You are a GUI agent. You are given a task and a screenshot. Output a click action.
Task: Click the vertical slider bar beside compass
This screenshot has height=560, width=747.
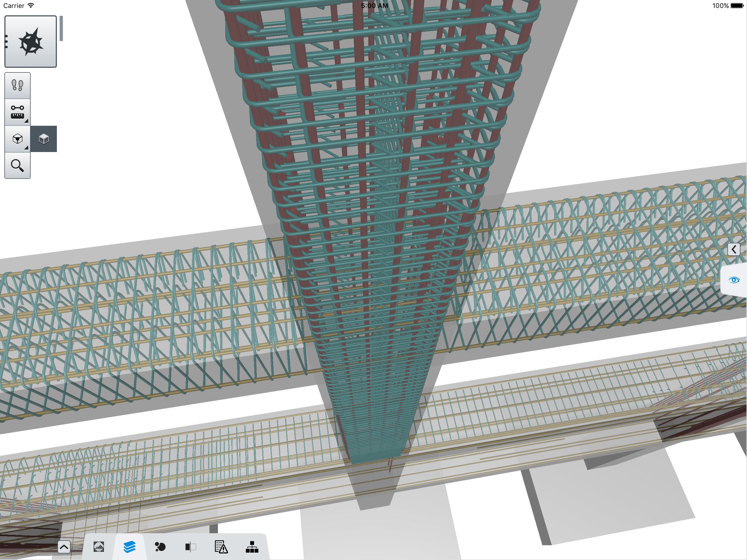coord(61,28)
